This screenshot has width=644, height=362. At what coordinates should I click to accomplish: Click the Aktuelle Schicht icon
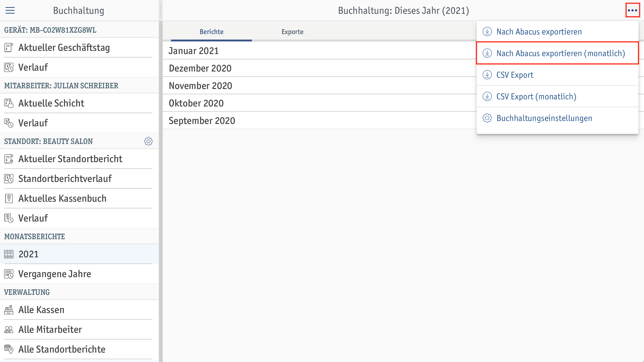9,103
